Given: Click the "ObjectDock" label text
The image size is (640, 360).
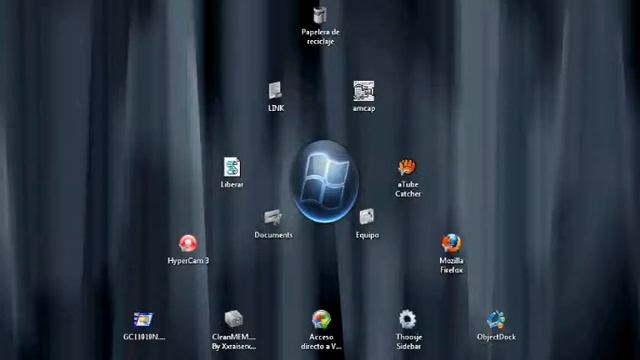Looking at the screenshot, I should [x=496, y=337].
